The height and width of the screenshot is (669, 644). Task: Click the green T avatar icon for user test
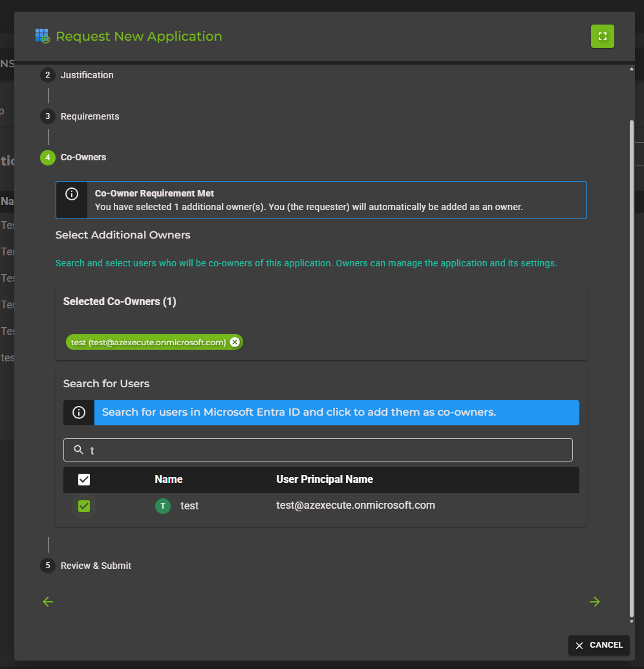click(x=162, y=505)
